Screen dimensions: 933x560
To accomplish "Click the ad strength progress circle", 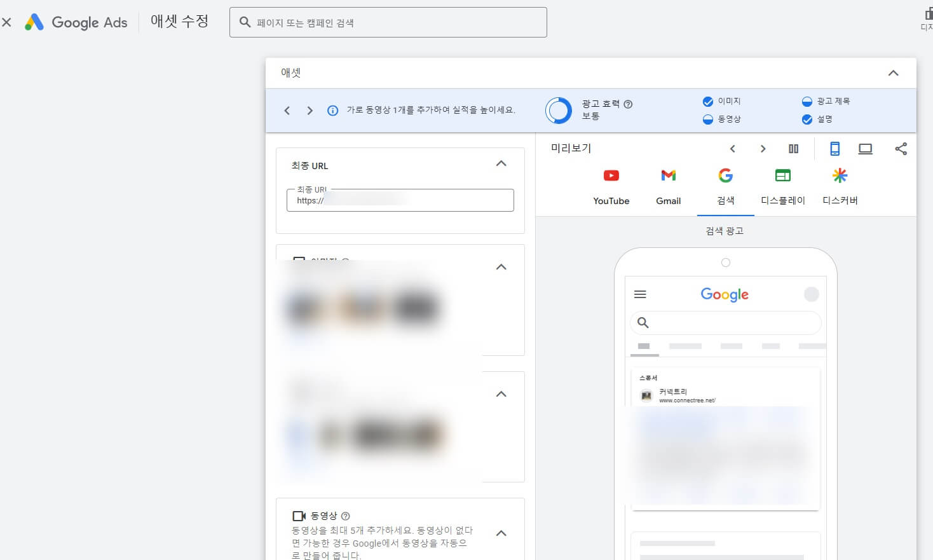I will click(559, 111).
